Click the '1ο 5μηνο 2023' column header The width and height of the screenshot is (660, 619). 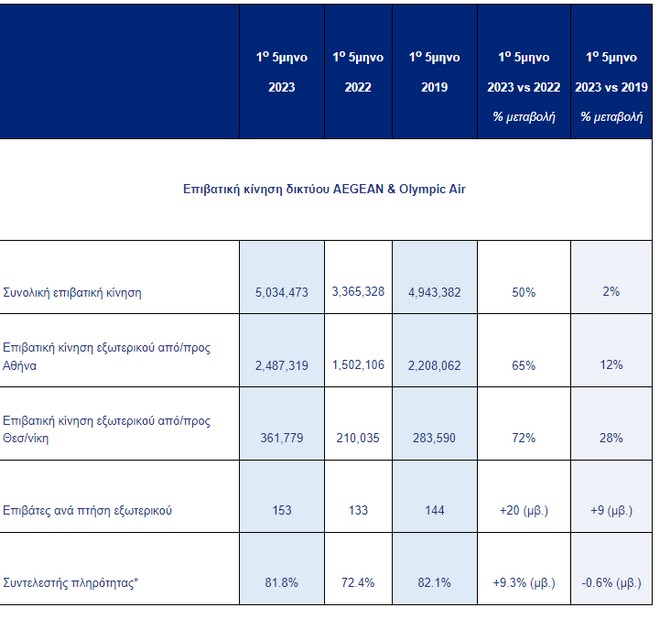pyautogui.click(x=281, y=72)
